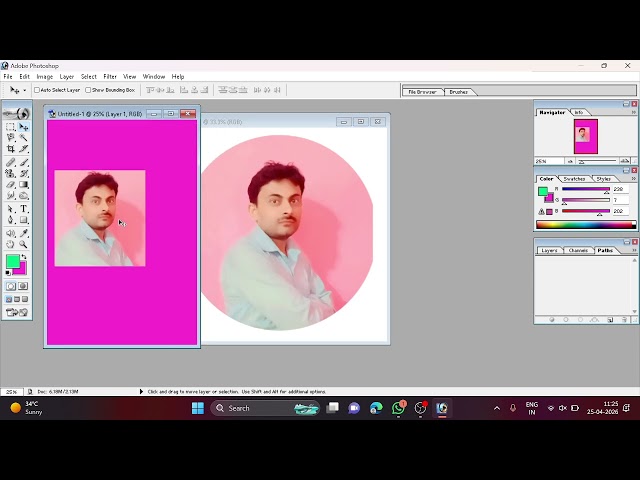The width and height of the screenshot is (640, 480).
Task: Open the Image menu
Action: pos(44,76)
